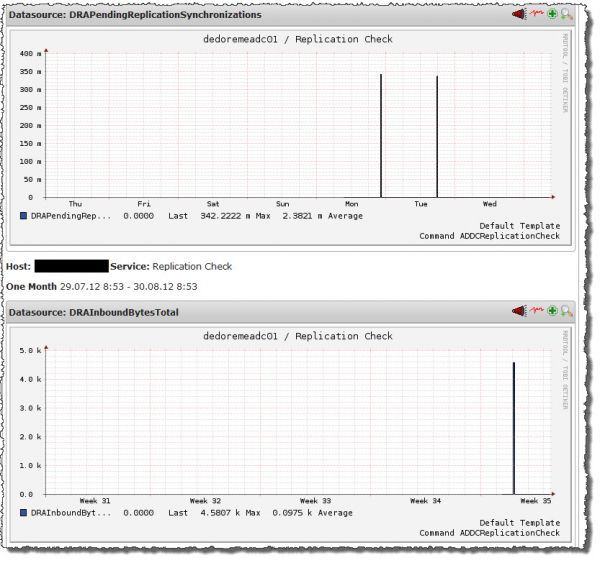Click the Tuesday spike in the top graph

point(437,136)
